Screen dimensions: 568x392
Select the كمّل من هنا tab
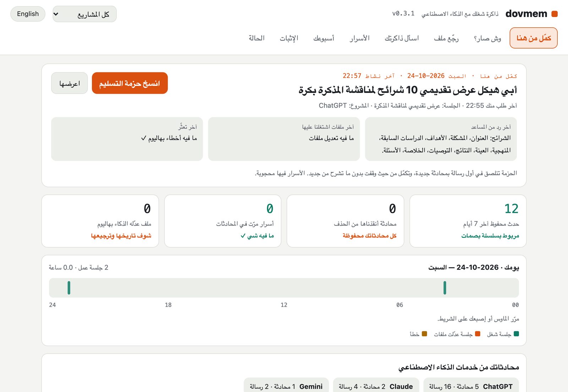point(534,38)
